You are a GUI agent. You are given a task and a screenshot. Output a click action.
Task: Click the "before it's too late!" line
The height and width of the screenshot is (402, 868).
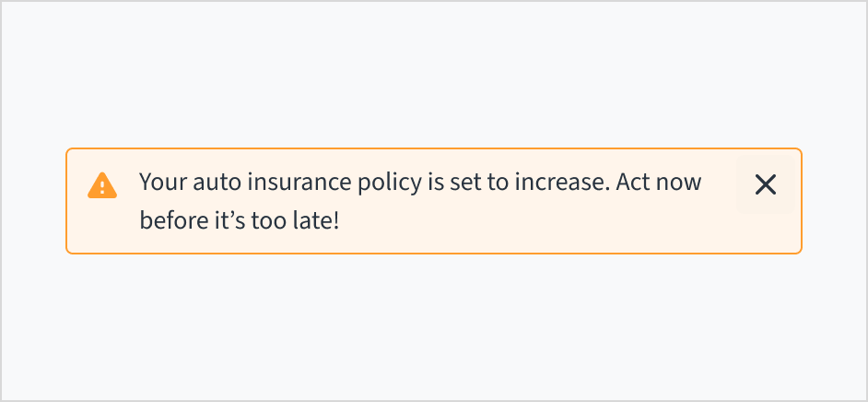pos(240,221)
